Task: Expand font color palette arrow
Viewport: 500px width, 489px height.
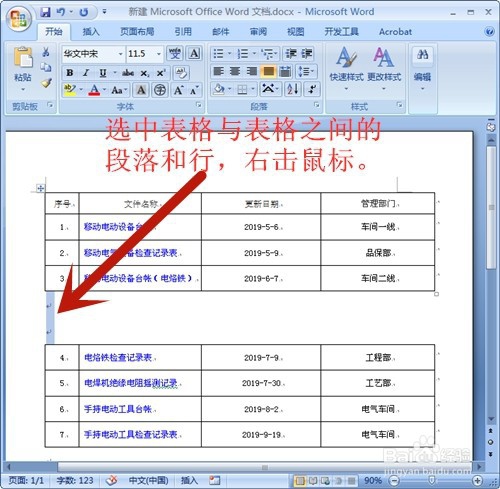Action: (104, 90)
